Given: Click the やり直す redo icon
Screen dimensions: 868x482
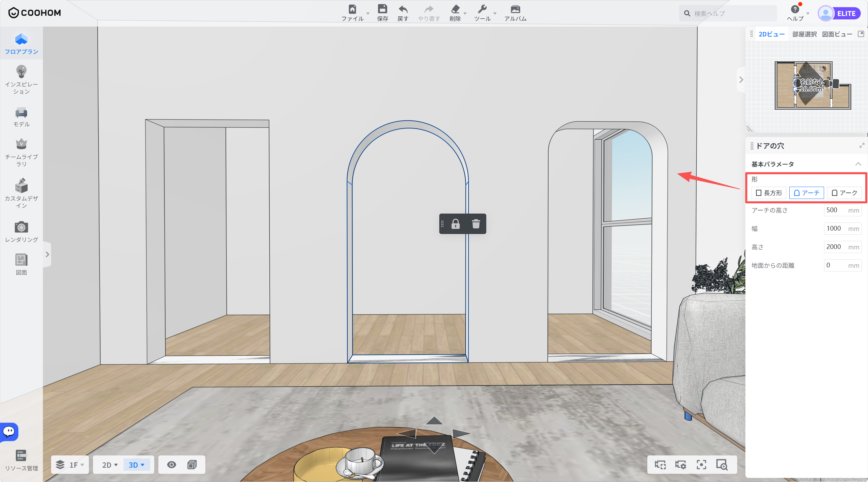Looking at the screenshot, I should [429, 13].
